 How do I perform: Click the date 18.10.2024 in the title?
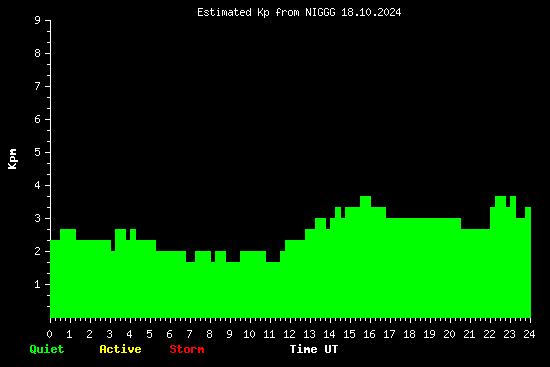coord(371,12)
